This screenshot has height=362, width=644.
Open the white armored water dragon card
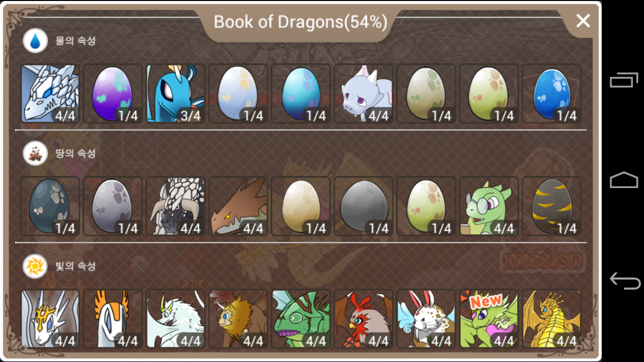point(50,93)
